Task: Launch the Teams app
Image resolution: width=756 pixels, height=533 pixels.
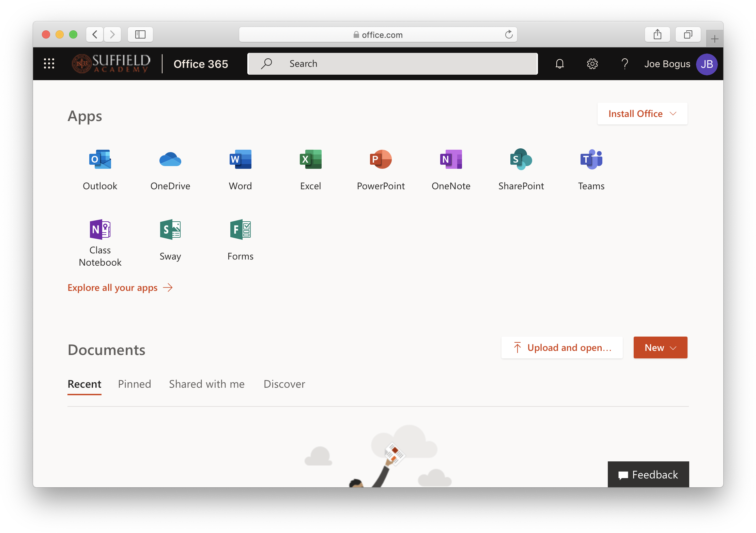Action: click(591, 169)
